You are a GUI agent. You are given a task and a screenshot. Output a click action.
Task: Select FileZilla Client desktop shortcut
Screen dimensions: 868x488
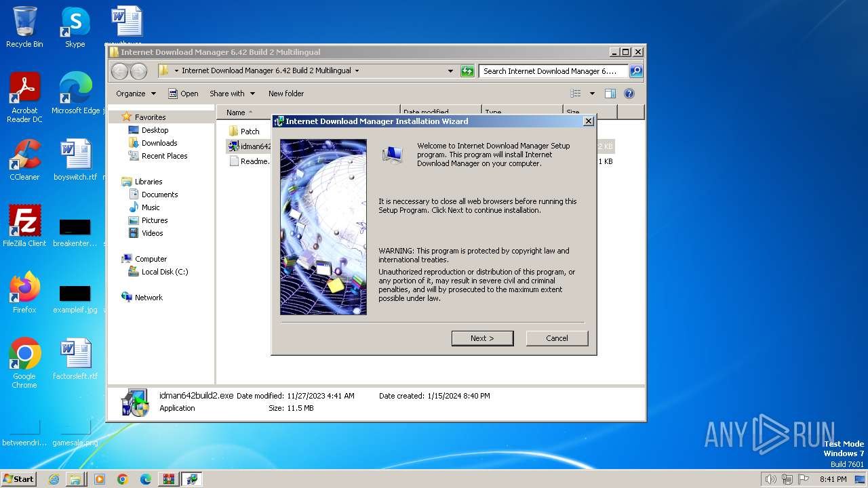click(x=24, y=226)
